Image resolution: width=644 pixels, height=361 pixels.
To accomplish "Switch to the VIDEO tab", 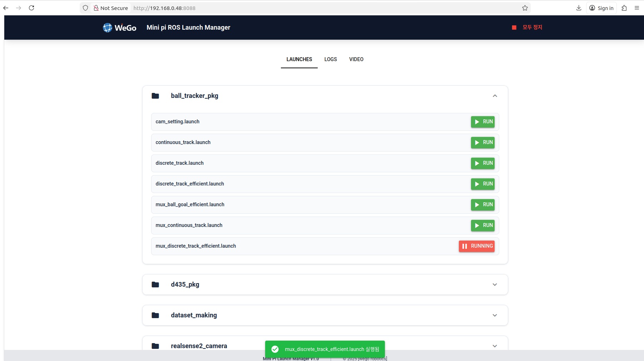I will click(x=356, y=59).
